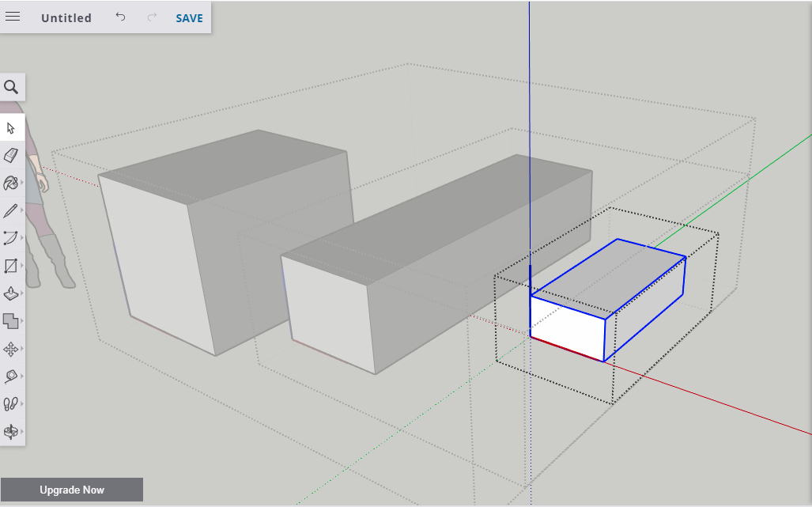Select the Orbit tool
This screenshot has height=507, width=812.
coord(10,431)
